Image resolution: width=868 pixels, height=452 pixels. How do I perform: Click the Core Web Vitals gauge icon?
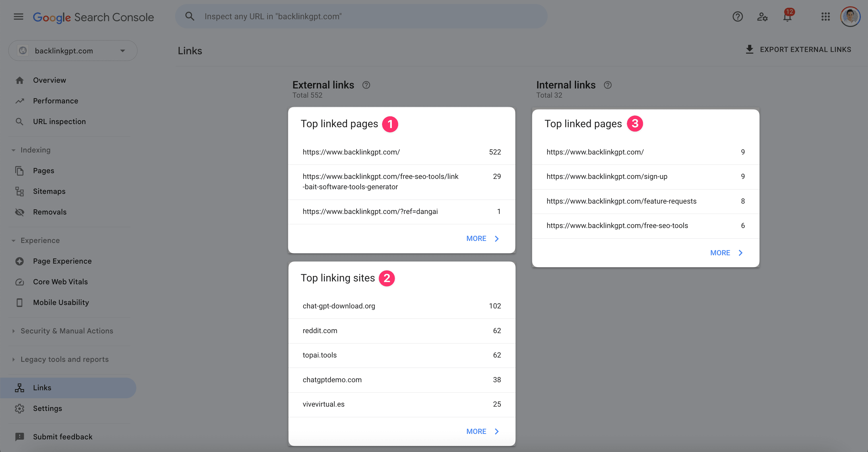tap(20, 282)
